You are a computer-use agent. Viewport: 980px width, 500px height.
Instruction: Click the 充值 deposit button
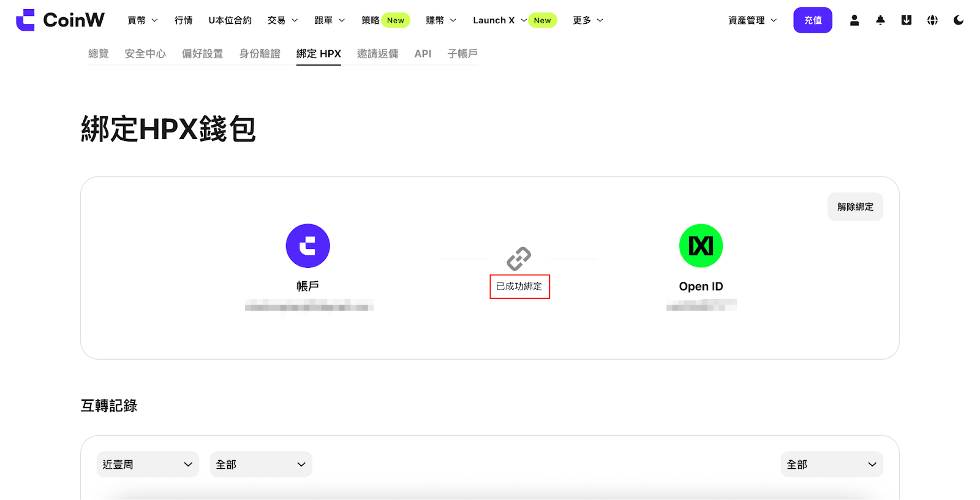813,20
